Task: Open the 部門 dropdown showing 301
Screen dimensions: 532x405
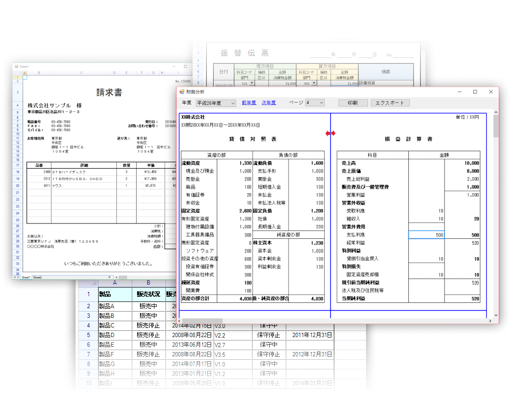Action: pyautogui.click(x=314, y=83)
